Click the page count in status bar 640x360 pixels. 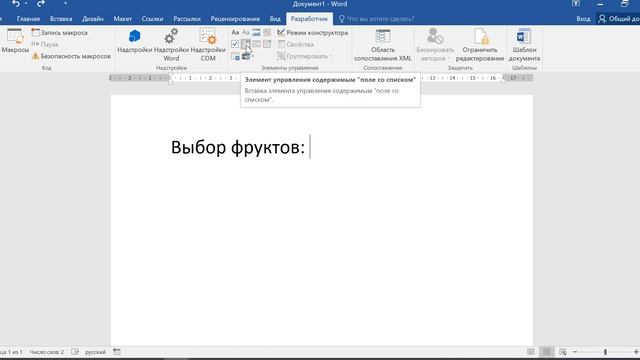click(11, 352)
